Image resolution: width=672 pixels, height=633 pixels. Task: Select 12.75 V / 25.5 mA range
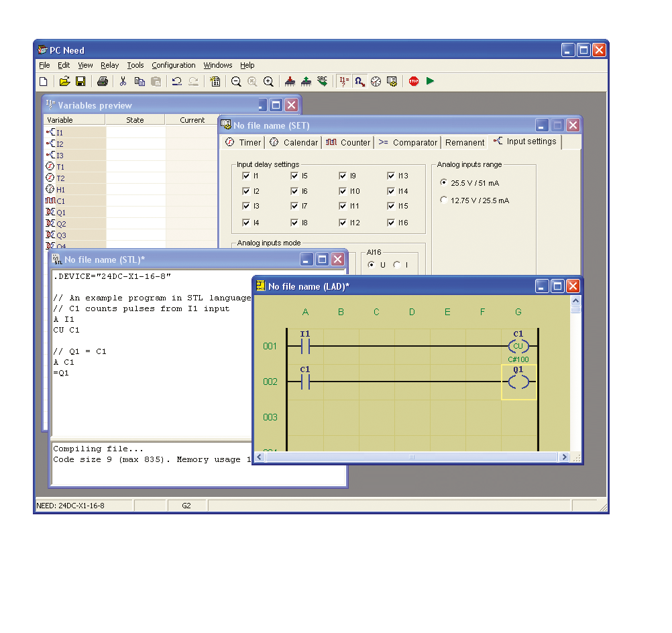pos(444,200)
